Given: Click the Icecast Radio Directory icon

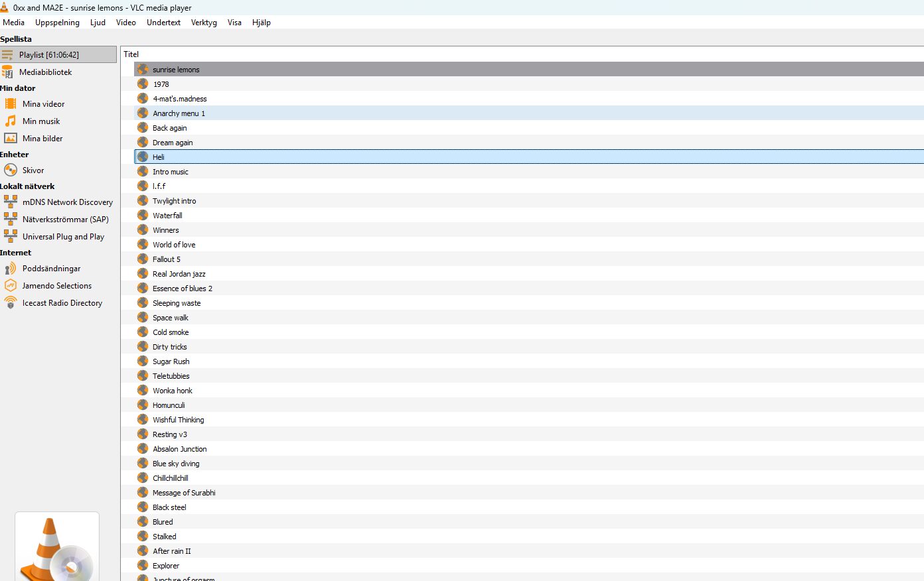Looking at the screenshot, I should [11, 302].
